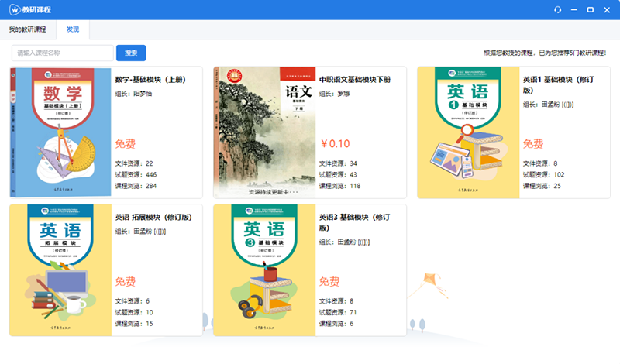This screenshot has width=620, height=364.
Task: Click the app logo in title bar
Action: [x=13, y=9]
